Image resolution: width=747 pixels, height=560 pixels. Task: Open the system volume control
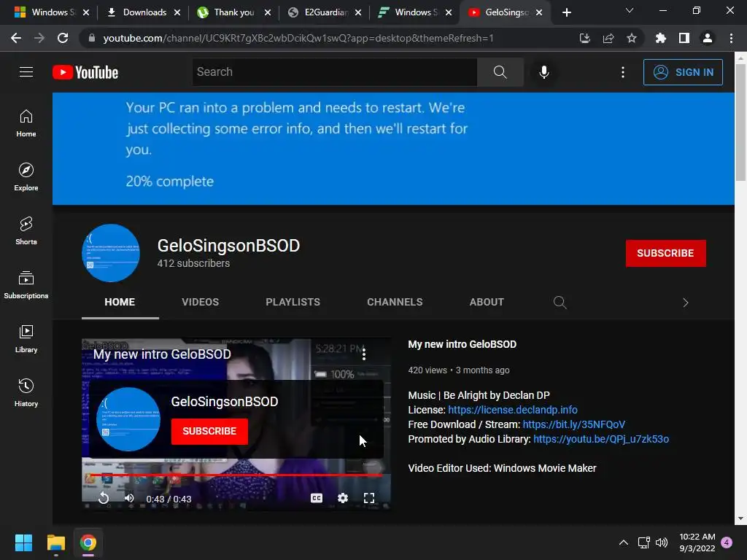coord(662,542)
